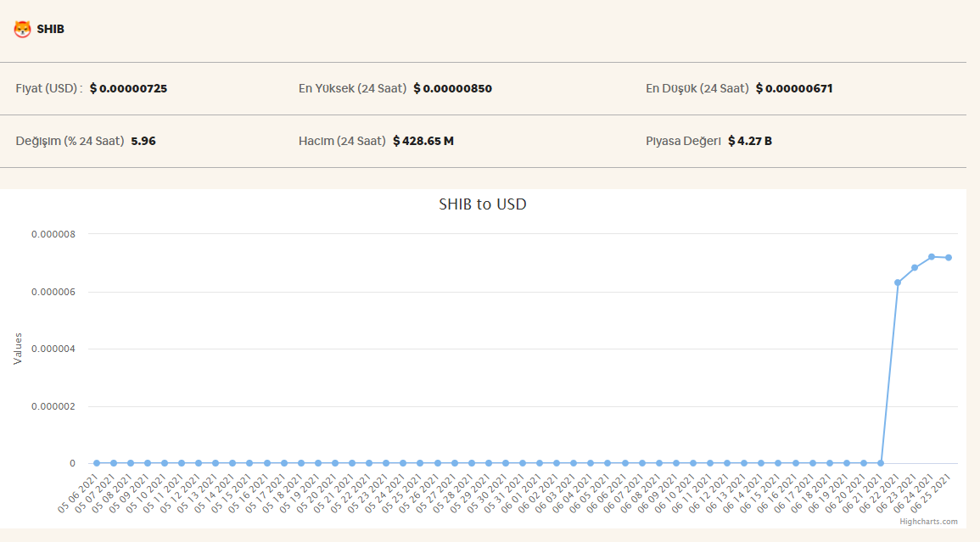Click the Values y-axis title

pyautogui.click(x=18, y=349)
